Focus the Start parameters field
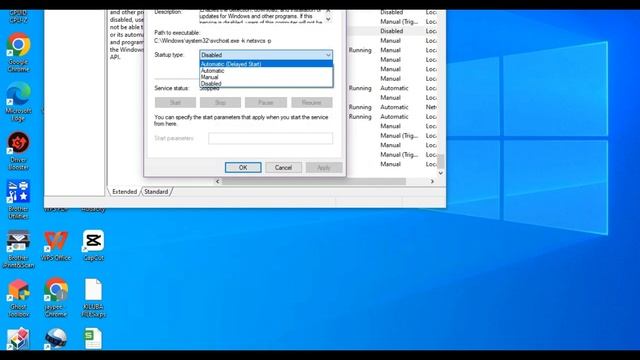Image resolution: width=640 pixels, height=360 pixels. [x=270, y=138]
